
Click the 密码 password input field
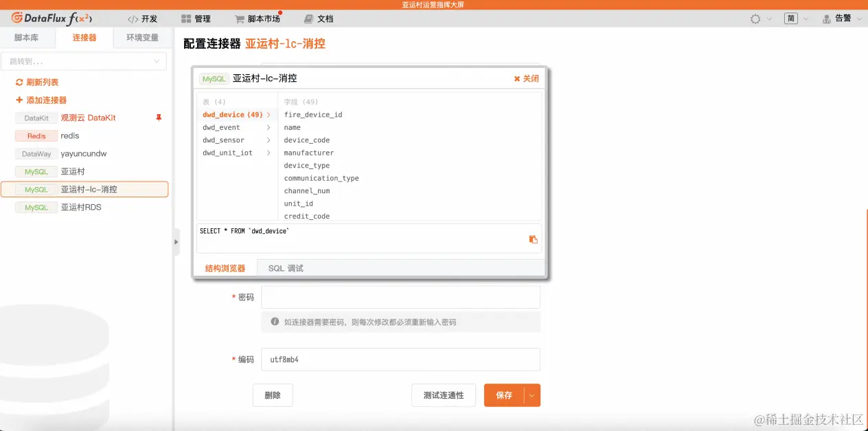(x=400, y=297)
